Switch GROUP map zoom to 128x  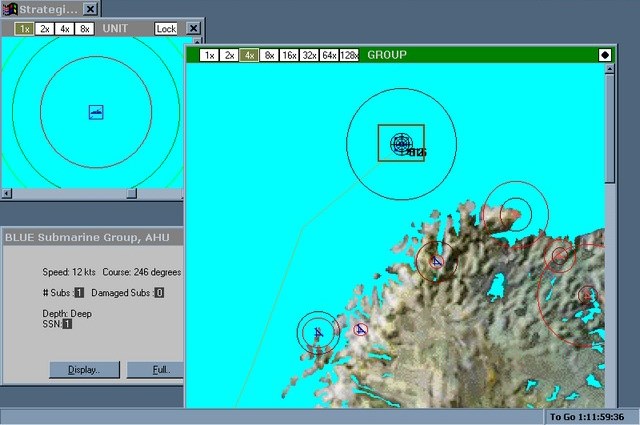point(349,55)
